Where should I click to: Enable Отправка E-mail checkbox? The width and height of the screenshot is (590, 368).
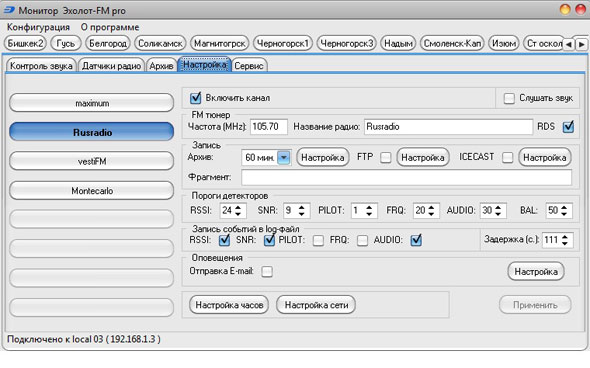(x=267, y=271)
